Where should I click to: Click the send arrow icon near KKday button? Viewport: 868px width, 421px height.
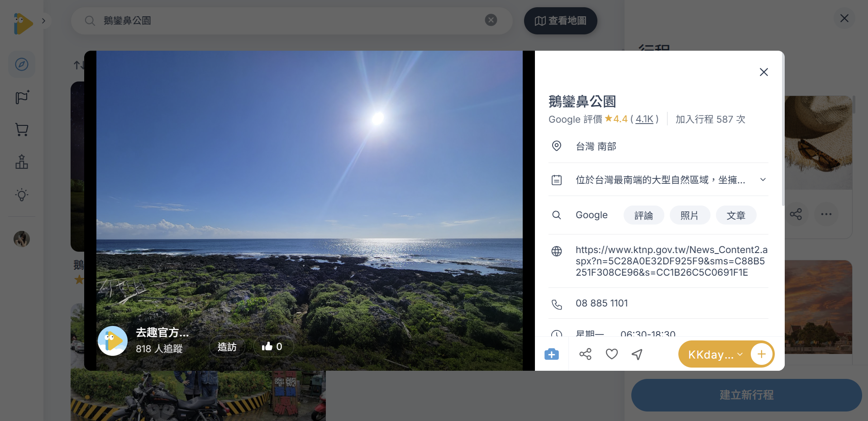pos(637,354)
